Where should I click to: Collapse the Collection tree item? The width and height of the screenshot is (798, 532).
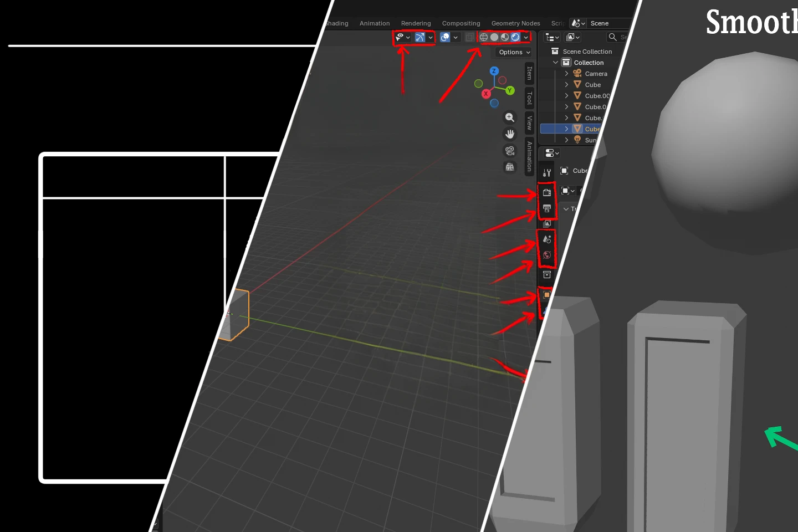click(555, 63)
